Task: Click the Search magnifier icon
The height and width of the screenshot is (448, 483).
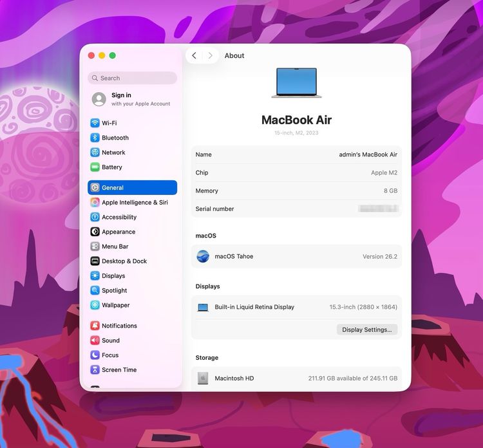Action: pos(95,78)
